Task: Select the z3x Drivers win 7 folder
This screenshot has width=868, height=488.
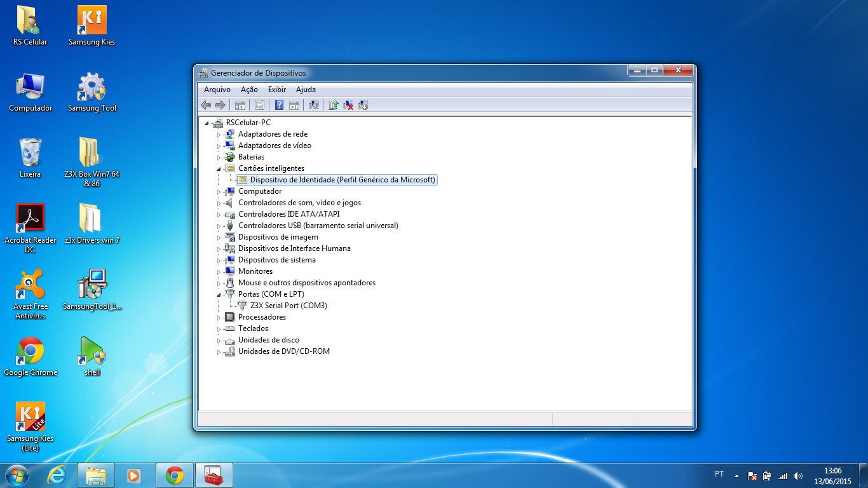Action: [x=92, y=224]
